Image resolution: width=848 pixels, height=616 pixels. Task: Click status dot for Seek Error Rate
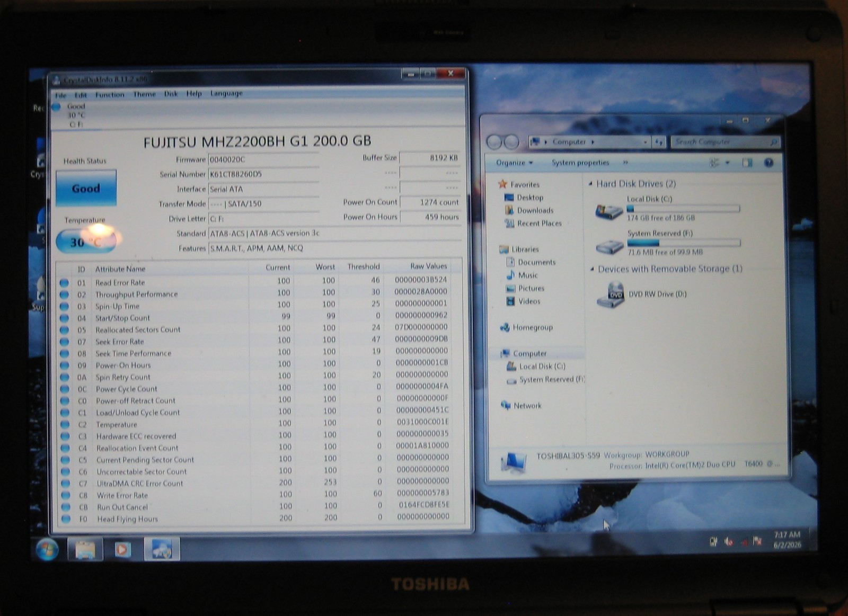point(65,342)
